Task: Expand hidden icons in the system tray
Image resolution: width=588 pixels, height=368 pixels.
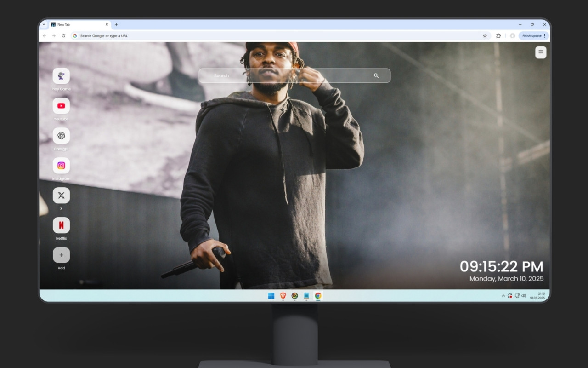Action: click(503, 295)
